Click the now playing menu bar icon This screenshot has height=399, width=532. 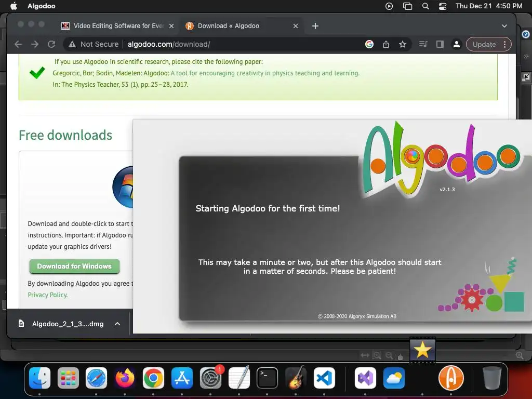(389, 6)
